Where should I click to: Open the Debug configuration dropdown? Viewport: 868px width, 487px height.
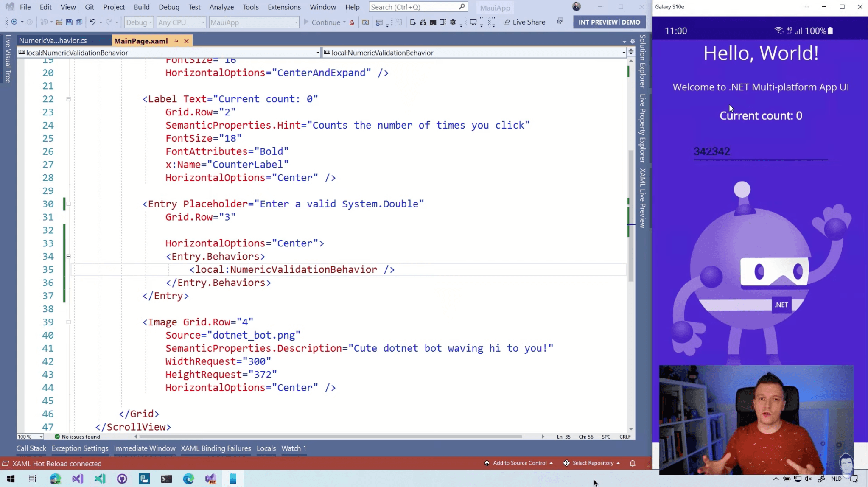click(x=139, y=22)
